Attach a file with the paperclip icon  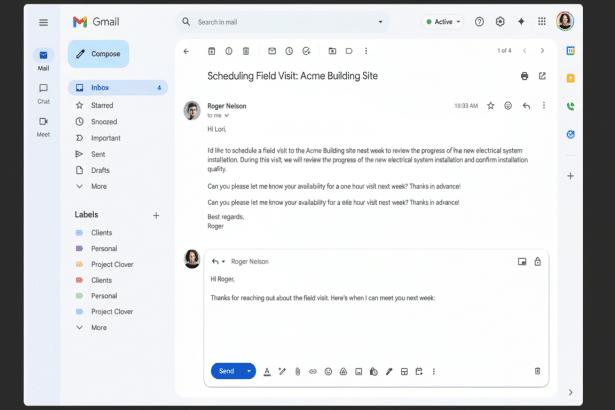(298, 372)
